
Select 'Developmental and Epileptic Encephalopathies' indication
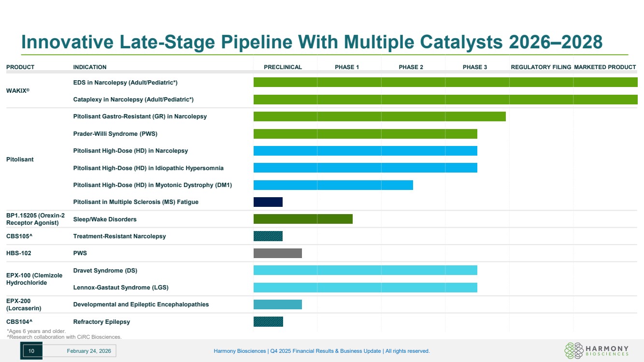[x=141, y=304]
